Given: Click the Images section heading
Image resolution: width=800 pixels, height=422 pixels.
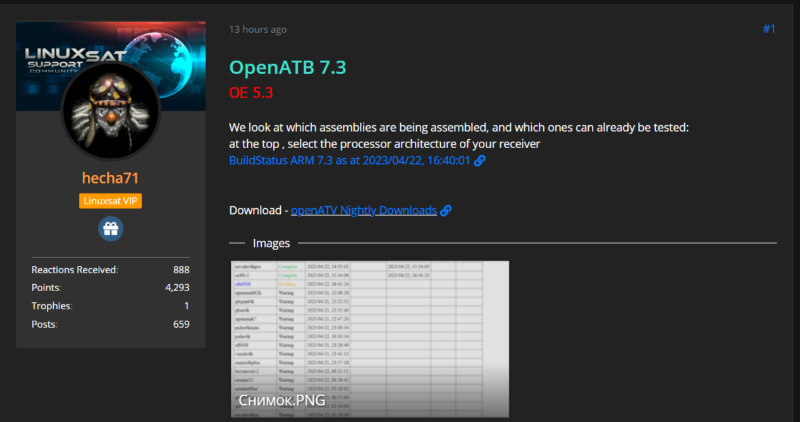Looking at the screenshot, I should point(271,243).
